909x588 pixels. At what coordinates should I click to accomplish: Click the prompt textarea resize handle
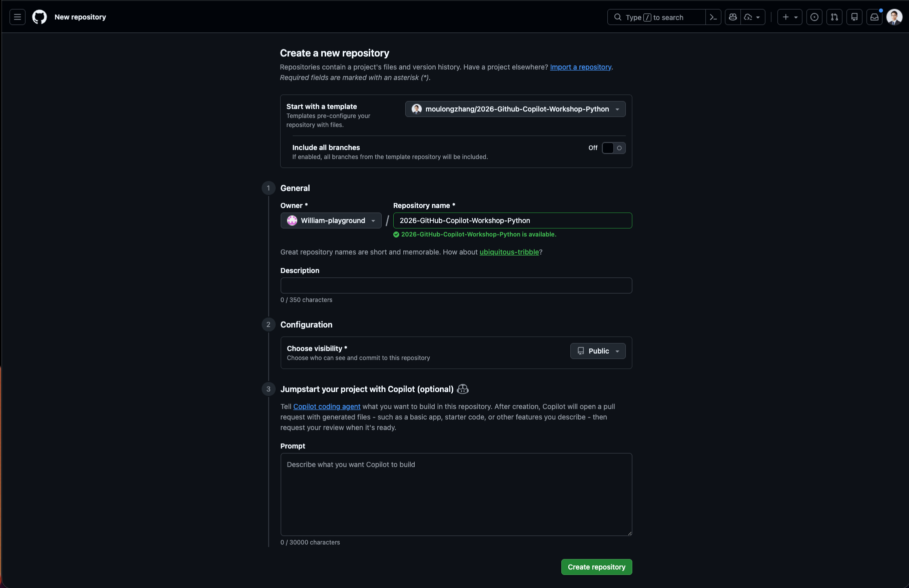629,533
